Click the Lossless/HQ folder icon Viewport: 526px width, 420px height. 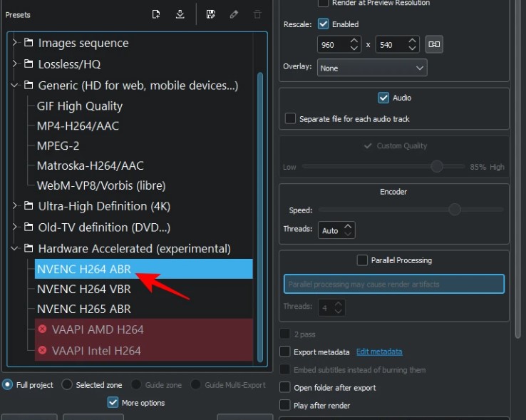point(29,63)
